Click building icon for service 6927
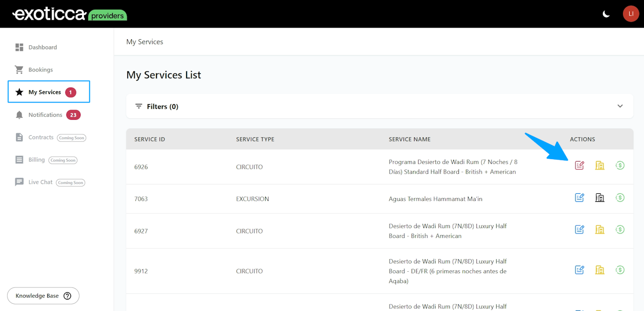This screenshot has height=311, width=644. click(600, 229)
